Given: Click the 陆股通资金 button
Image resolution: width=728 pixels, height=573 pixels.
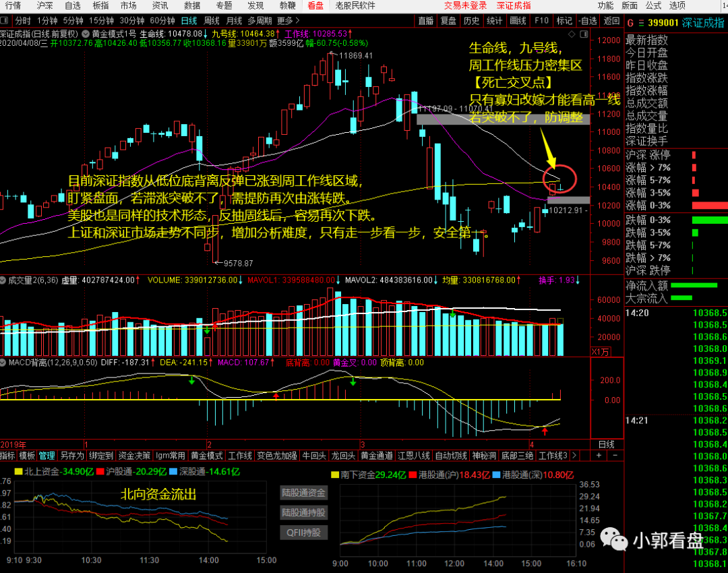Looking at the screenshot, I should click(x=303, y=493).
